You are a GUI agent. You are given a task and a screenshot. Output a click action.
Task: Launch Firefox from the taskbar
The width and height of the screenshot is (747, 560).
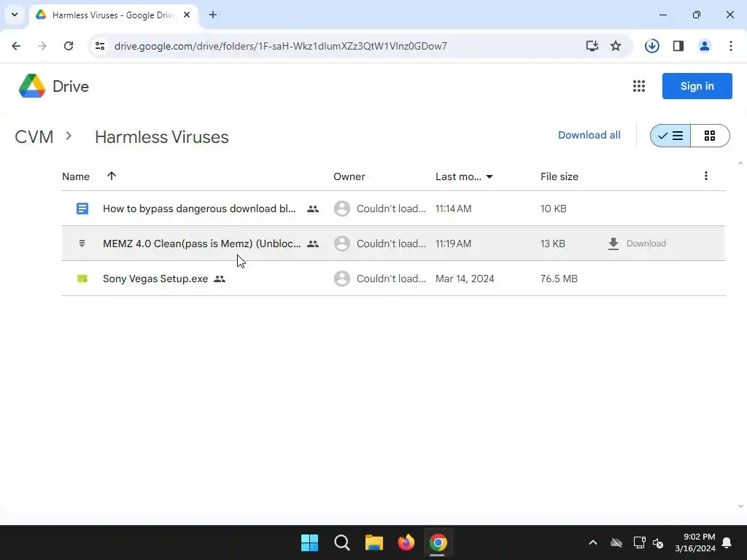click(x=406, y=542)
